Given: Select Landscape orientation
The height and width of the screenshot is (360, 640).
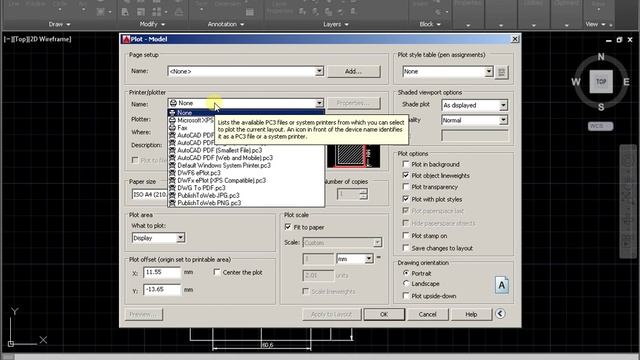Looking at the screenshot, I should click(406, 283).
